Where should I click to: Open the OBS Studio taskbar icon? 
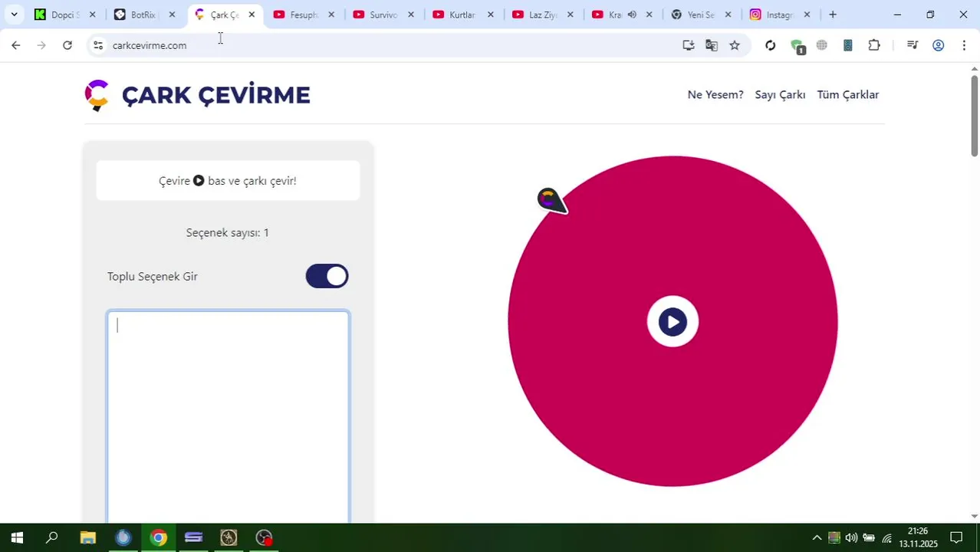click(x=264, y=537)
